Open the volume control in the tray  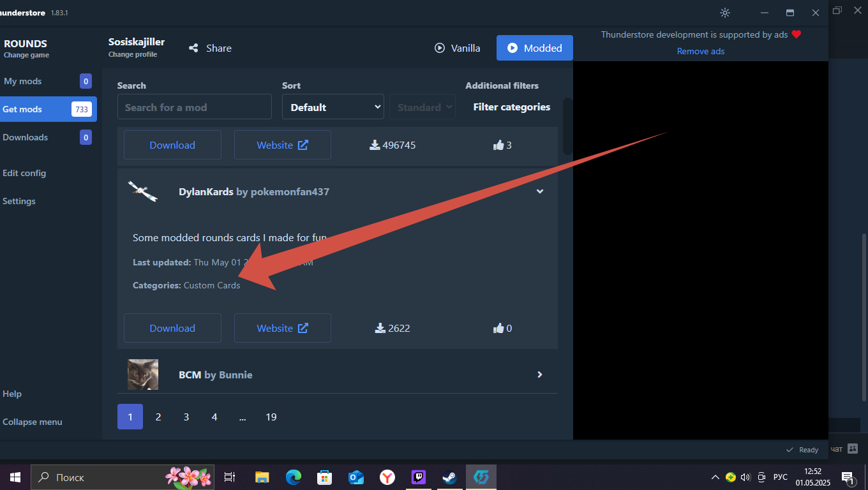[745, 477]
